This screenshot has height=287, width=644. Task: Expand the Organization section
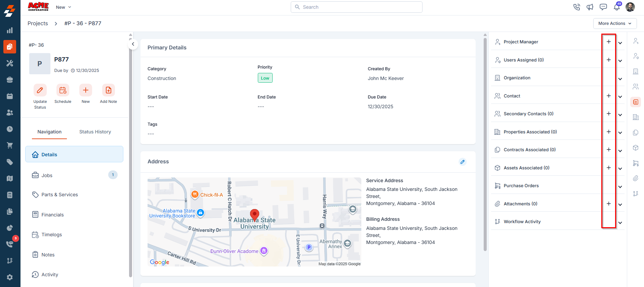(x=620, y=79)
